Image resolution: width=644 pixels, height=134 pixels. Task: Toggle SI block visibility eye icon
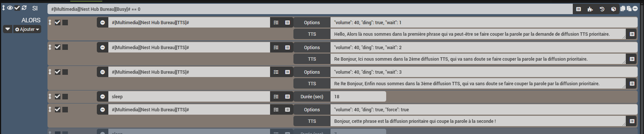[10, 8]
